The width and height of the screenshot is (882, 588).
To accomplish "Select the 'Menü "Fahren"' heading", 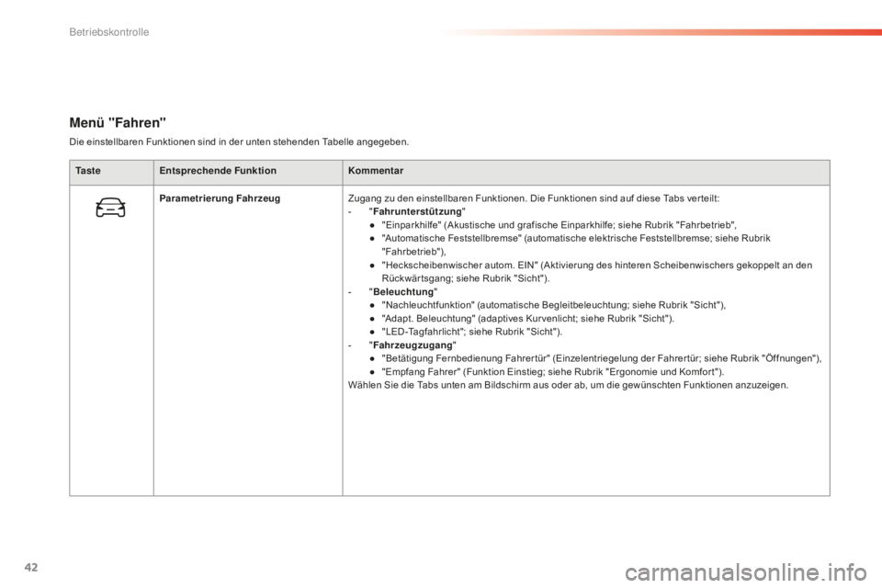I will point(118,123).
